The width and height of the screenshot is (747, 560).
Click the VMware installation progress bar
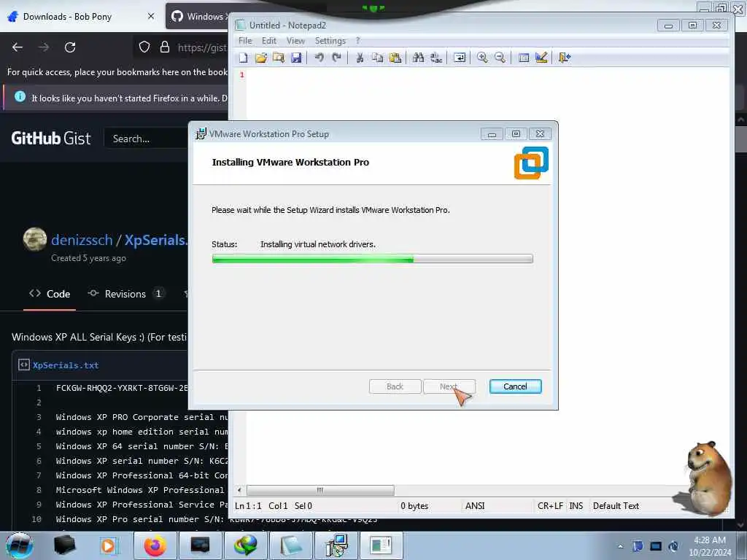372,259
